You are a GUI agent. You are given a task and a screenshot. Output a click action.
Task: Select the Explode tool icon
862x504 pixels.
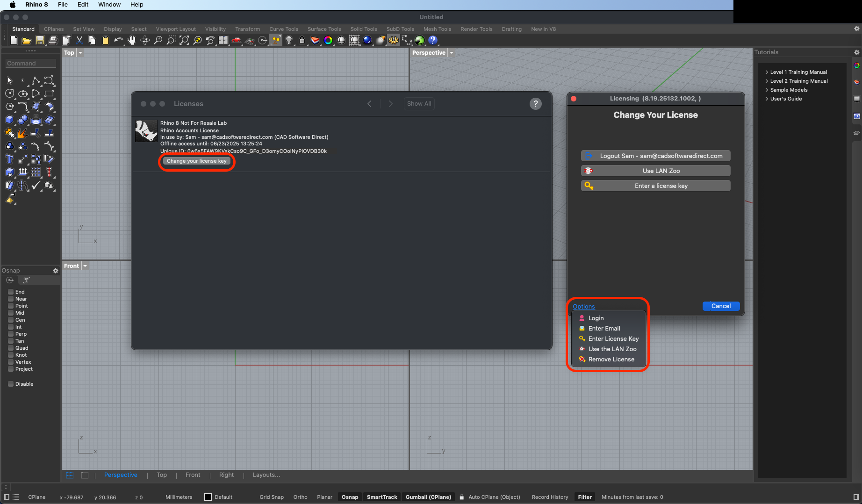pyautogui.click(x=22, y=133)
